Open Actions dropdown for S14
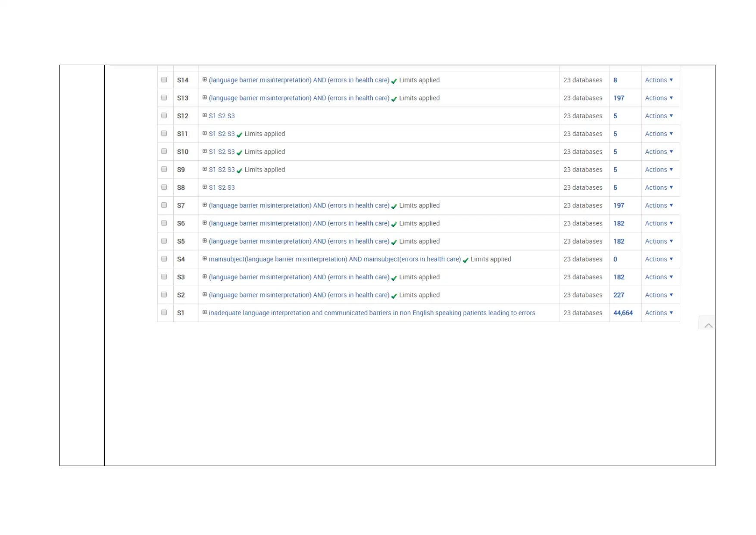The height and width of the screenshot is (535, 756). point(659,80)
